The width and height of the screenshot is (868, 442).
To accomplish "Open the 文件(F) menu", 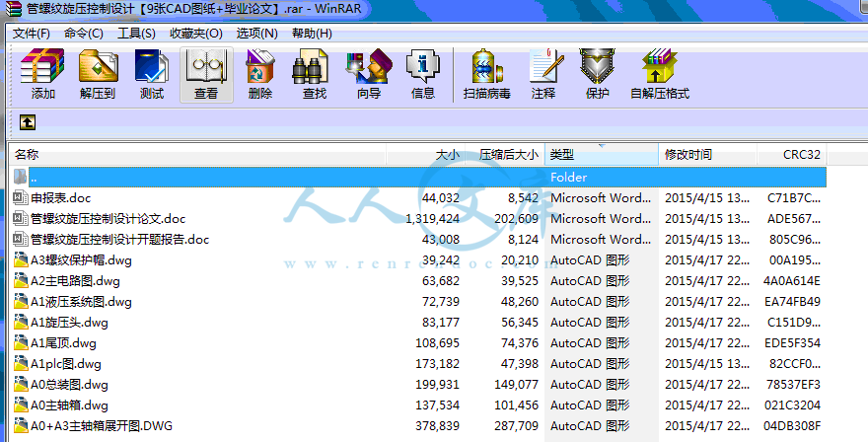I will pos(32,34).
